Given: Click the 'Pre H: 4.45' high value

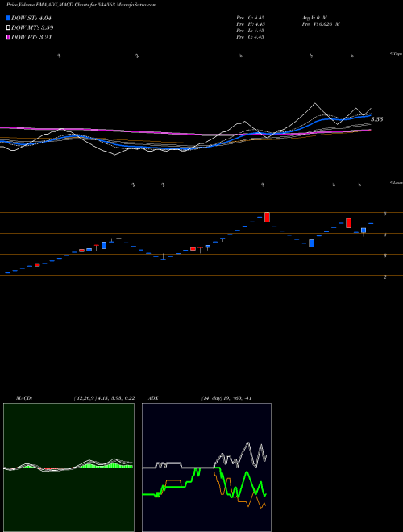Looking at the screenshot, I should point(251,24).
